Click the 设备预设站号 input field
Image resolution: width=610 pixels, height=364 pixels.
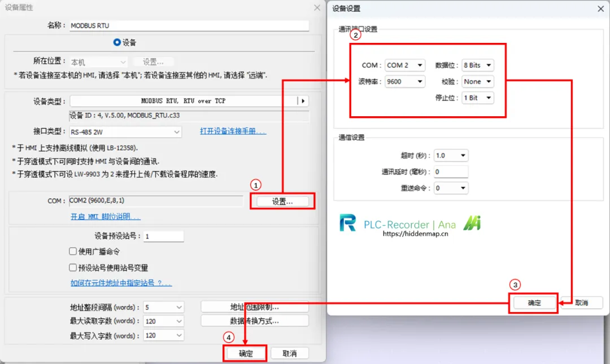tap(163, 236)
